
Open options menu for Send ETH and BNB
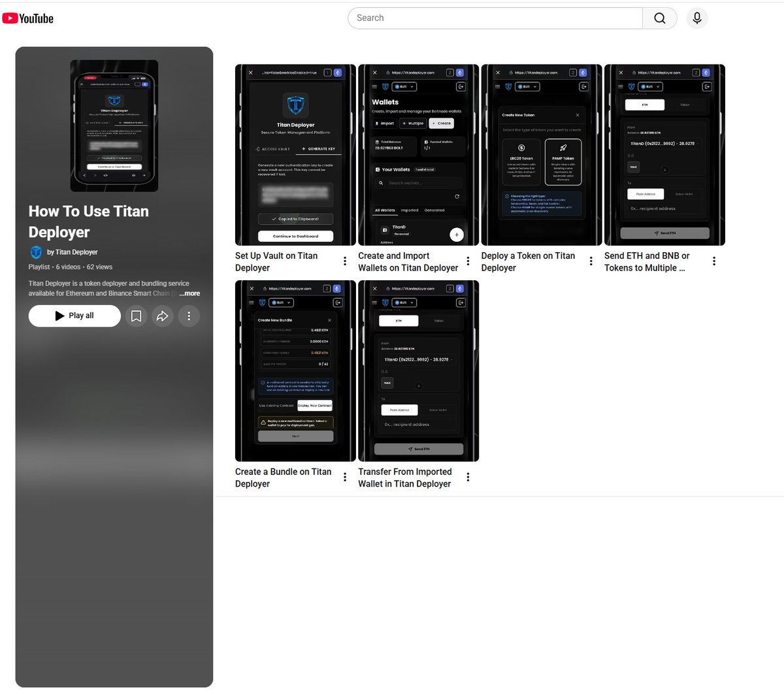coord(714,261)
